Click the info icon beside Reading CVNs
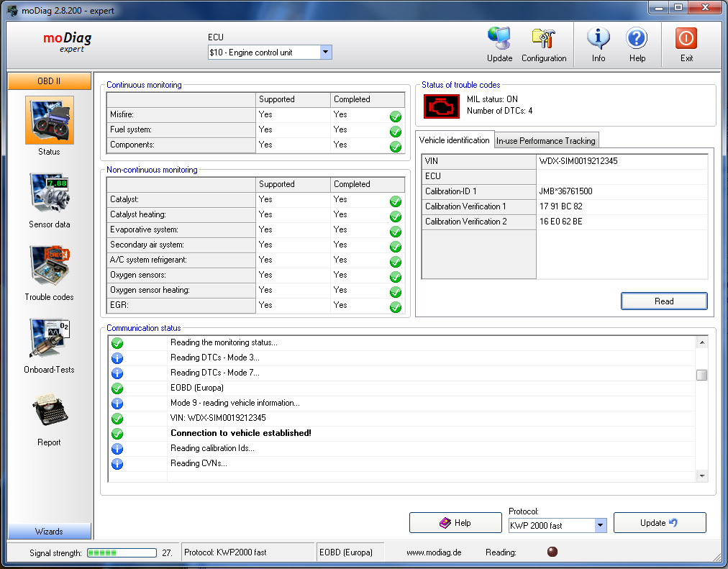The height and width of the screenshot is (569, 728). coord(117,464)
